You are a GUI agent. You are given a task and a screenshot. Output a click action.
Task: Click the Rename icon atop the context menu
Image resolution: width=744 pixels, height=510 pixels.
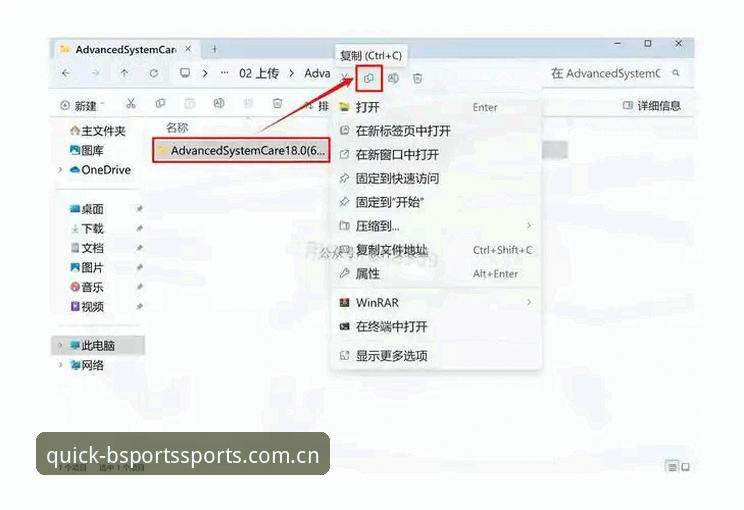[393, 79]
